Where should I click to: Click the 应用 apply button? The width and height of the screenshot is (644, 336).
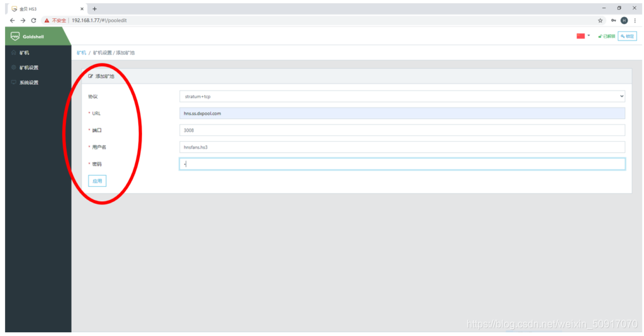(x=97, y=181)
